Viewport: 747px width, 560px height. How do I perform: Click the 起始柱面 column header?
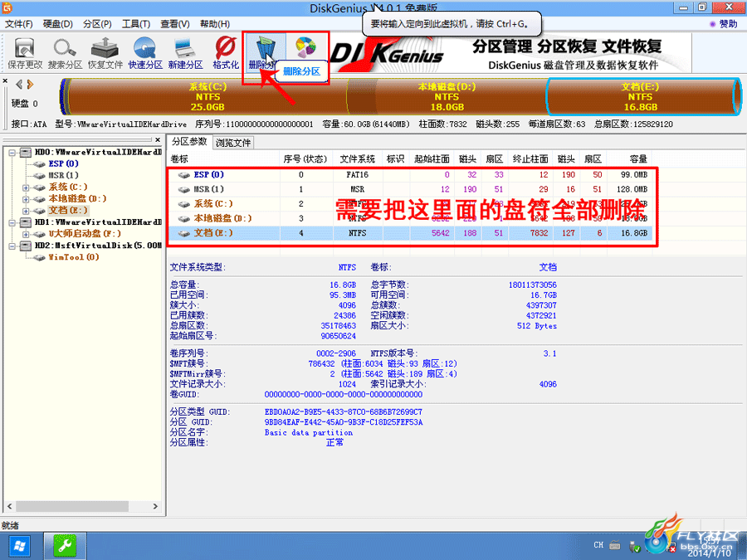click(x=432, y=159)
